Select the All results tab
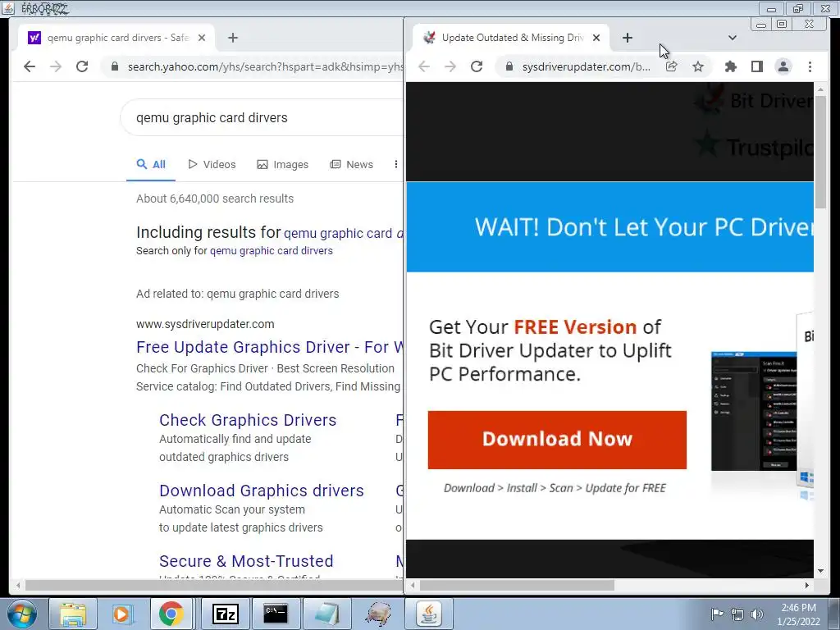 [151, 164]
